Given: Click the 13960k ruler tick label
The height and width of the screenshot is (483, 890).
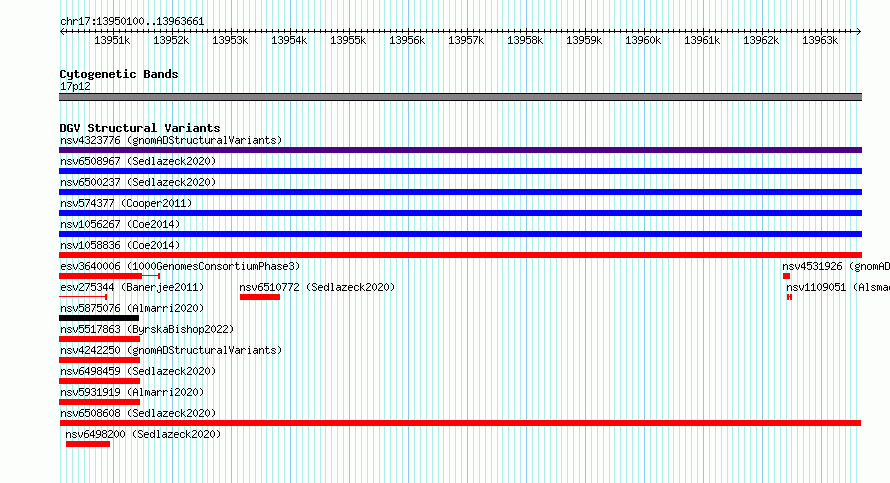Looking at the screenshot, I should coord(643,40).
